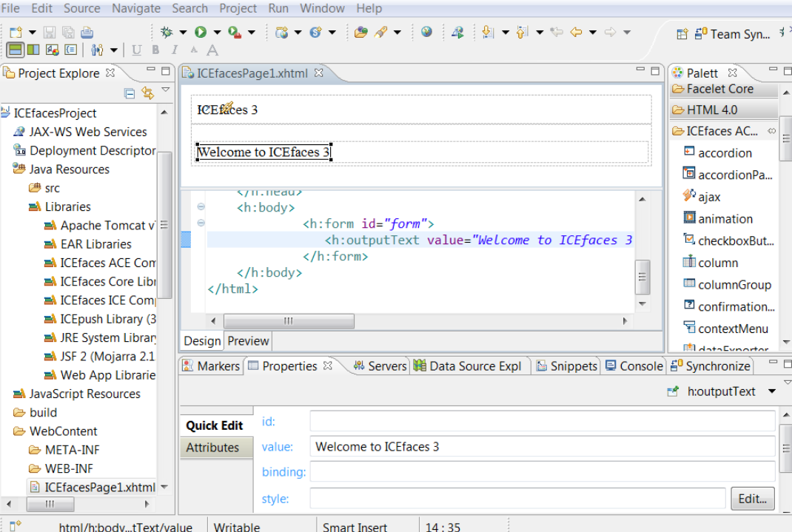This screenshot has height=532, width=792.
Task: Click the Open Type folder icon
Action: pyautogui.click(x=360, y=33)
